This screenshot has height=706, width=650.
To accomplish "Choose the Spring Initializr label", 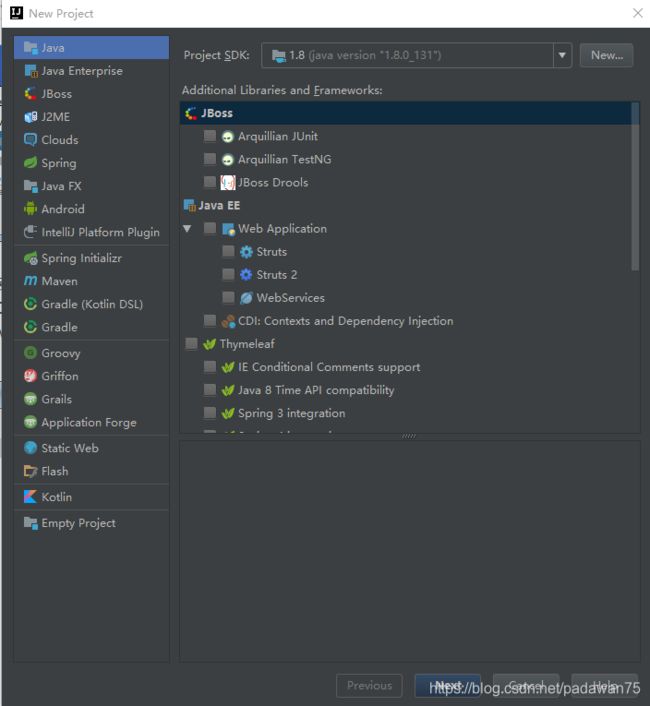I will point(81,258).
